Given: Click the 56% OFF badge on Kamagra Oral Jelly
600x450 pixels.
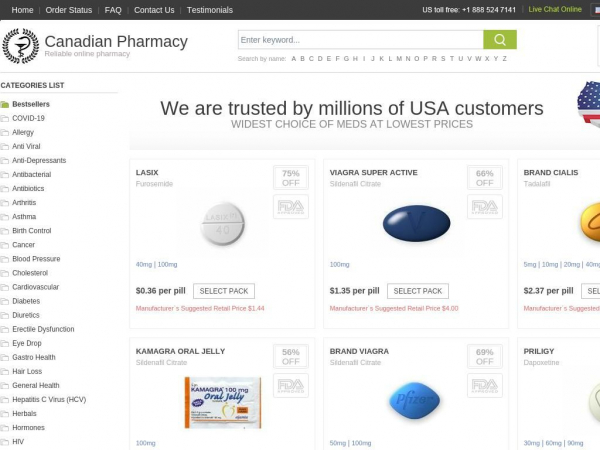Looking at the screenshot, I should point(291,357).
